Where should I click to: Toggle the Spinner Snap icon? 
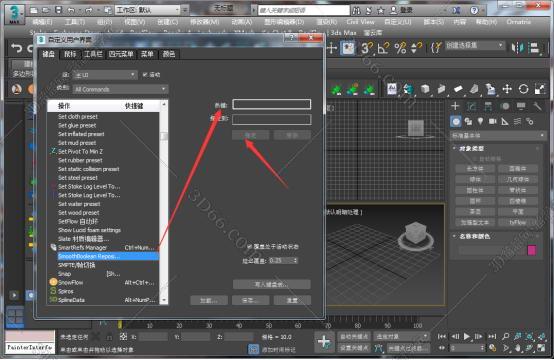coord(416,48)
